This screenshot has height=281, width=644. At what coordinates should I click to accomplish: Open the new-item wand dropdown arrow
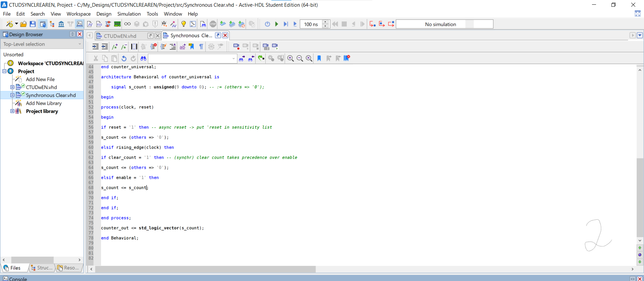pos(16,24)
